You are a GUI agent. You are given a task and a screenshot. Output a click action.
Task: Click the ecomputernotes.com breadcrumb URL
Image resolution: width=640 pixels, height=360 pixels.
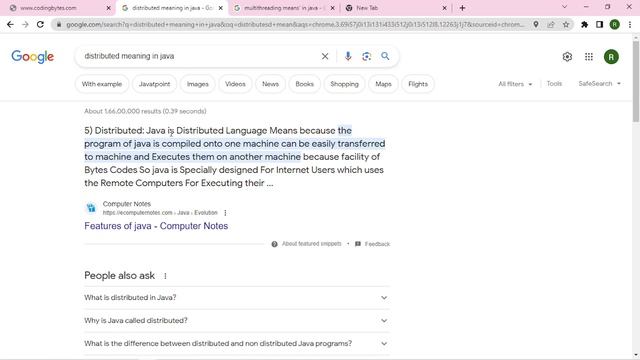160,213
